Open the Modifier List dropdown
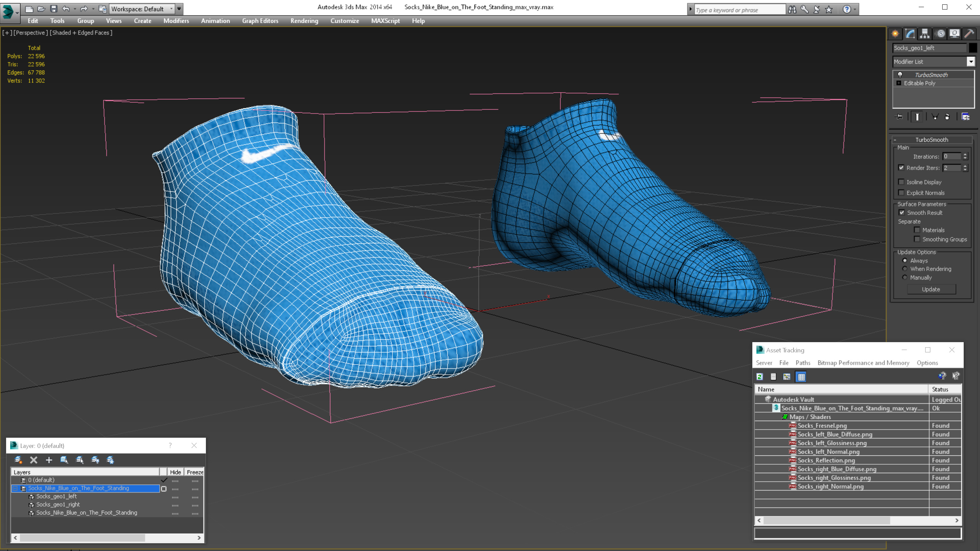 pos(971,62)
